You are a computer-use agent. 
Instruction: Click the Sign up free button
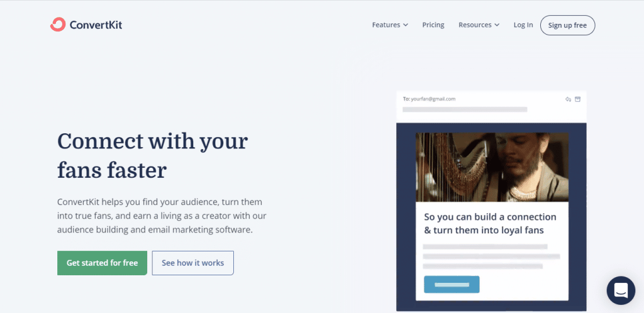(x=567, y=25)
